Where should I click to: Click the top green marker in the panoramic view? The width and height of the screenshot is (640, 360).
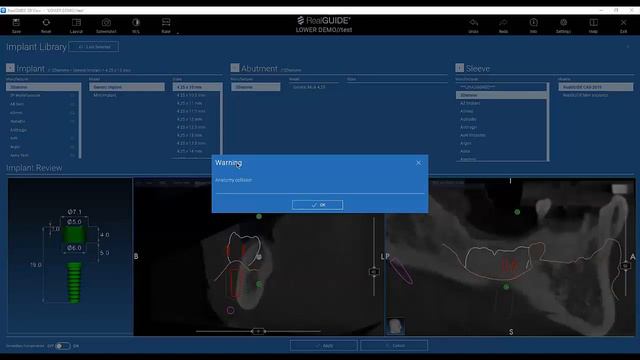(x=517, y=212)
